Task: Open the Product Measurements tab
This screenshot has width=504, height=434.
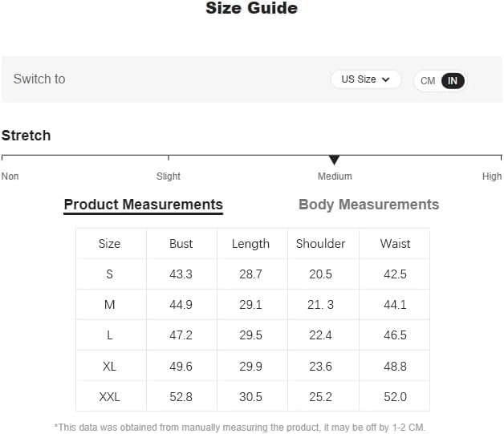Action: pyautogui.click(x=143, y=205)
